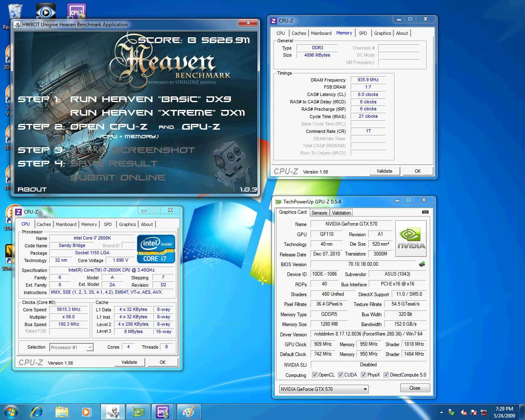Click the NVIDIA SLI Disabled field
This screenshot has height=420, width=525.
click(368, 365)
